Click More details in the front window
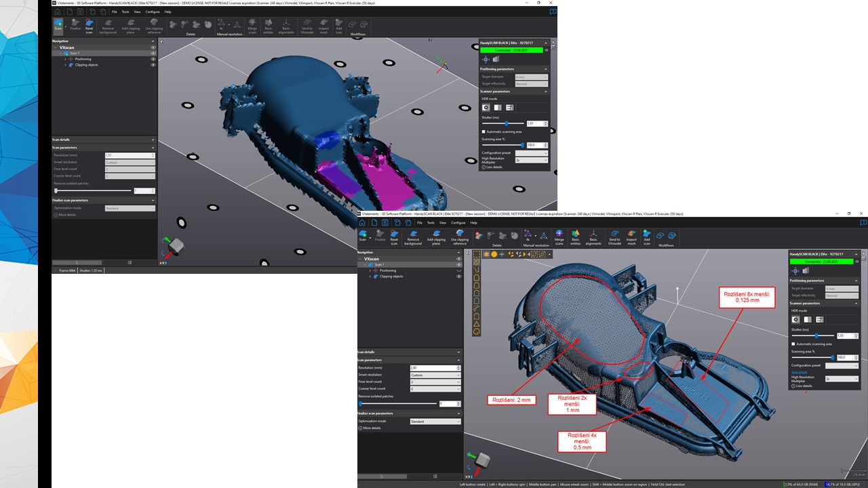 pyautogui.click(x=371, y=428)
